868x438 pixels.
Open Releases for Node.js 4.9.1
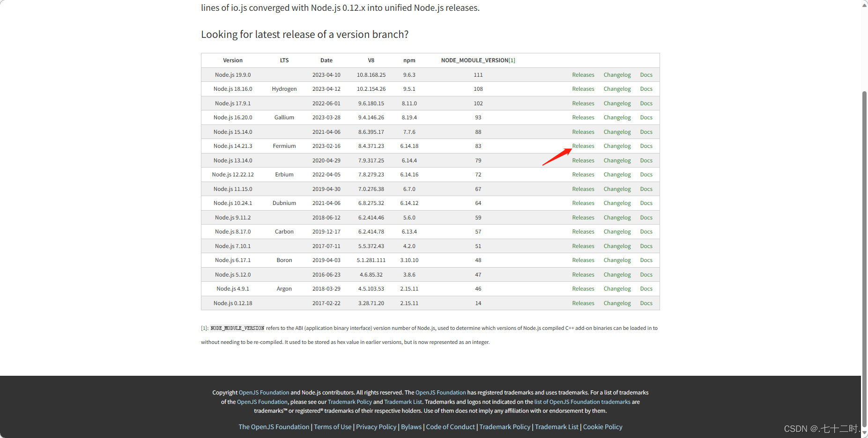coord(583,289)
